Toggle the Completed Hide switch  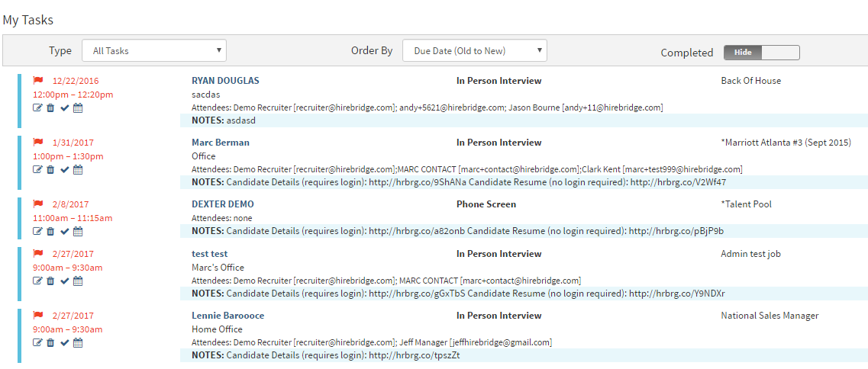pos(761,53)
